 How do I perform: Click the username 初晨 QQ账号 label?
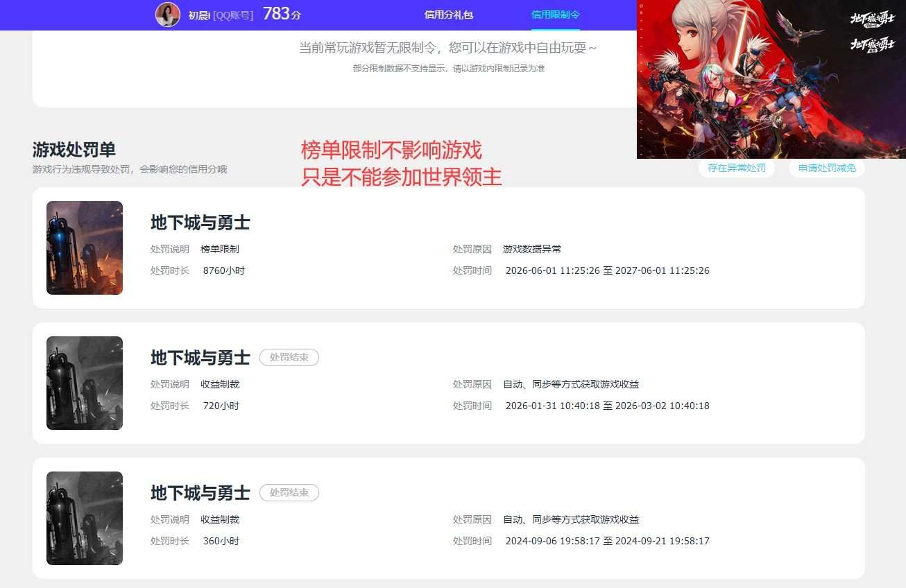[x=221, y=15]
